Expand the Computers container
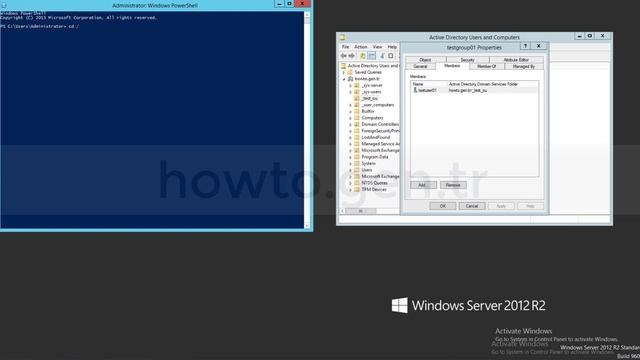 point(350,118)
